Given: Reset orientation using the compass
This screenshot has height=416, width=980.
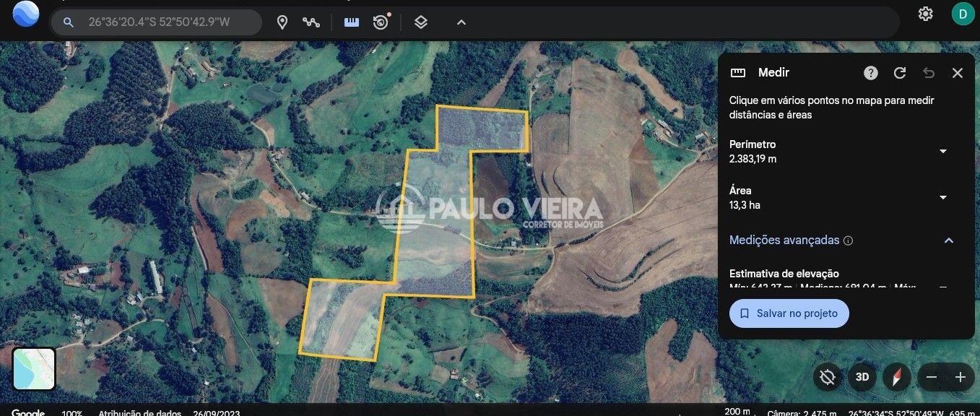Looking at the screenshot, I should 897,377.
